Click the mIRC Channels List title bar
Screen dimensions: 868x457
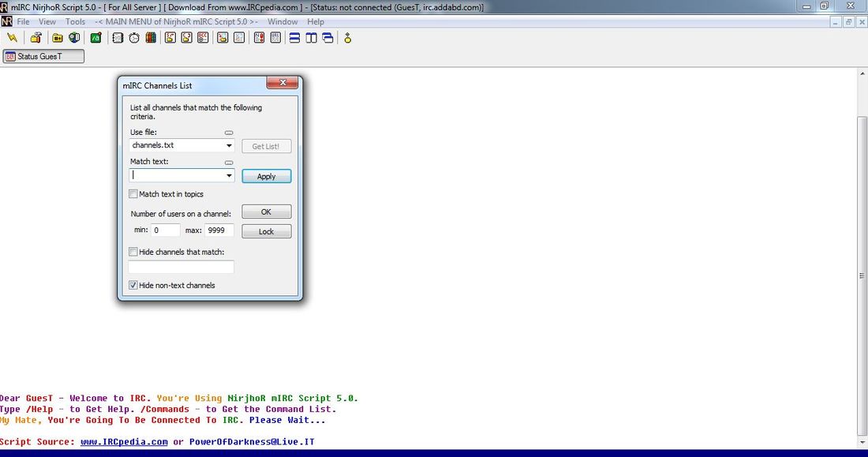click(x=192, y=85)
